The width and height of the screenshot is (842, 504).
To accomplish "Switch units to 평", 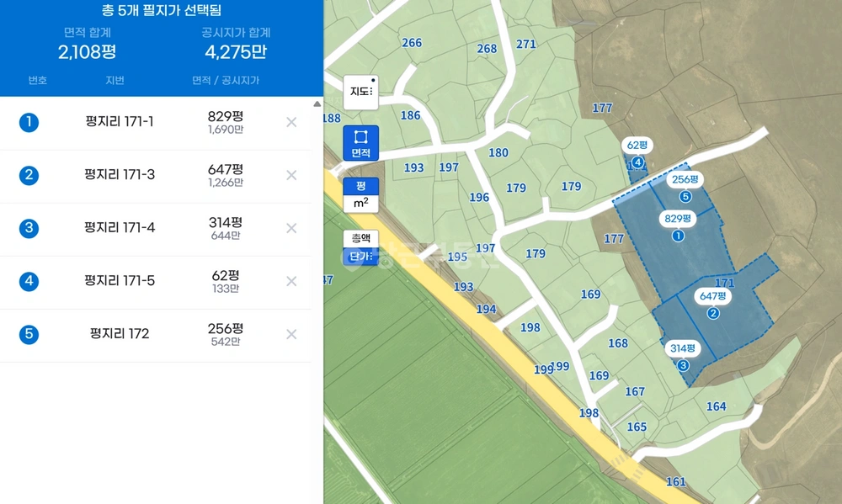I will (x=361, y=186).
